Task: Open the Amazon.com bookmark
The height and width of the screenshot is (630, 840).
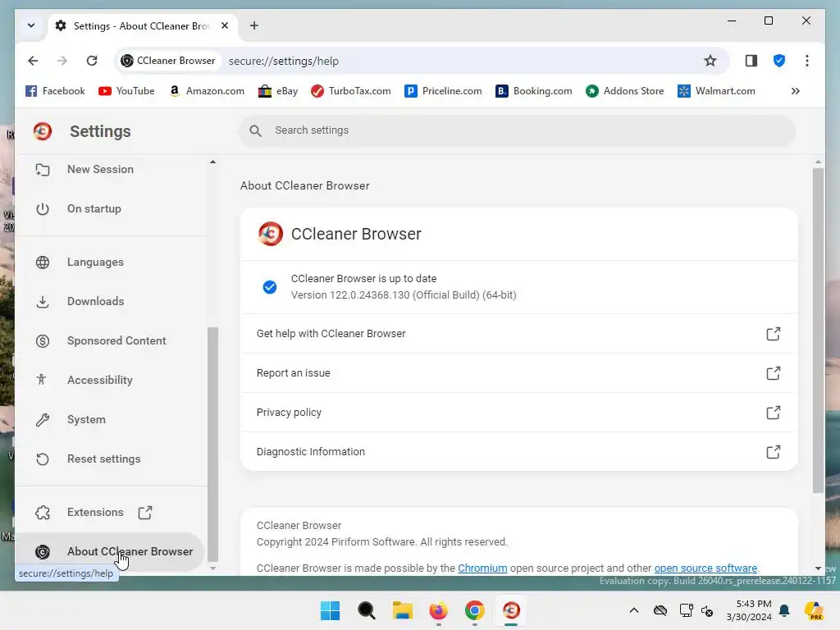Action: 207,91
